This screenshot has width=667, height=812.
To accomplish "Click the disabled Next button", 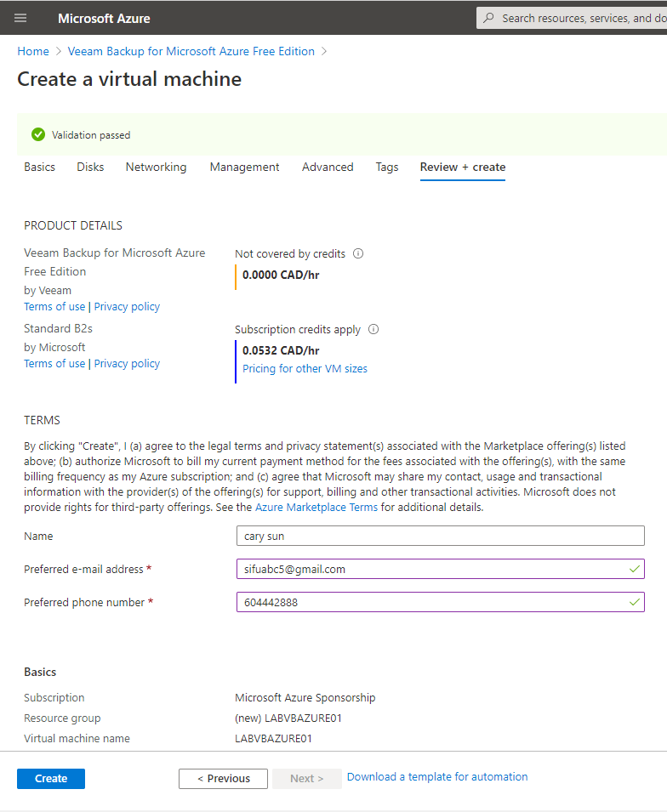I will 307,779.
